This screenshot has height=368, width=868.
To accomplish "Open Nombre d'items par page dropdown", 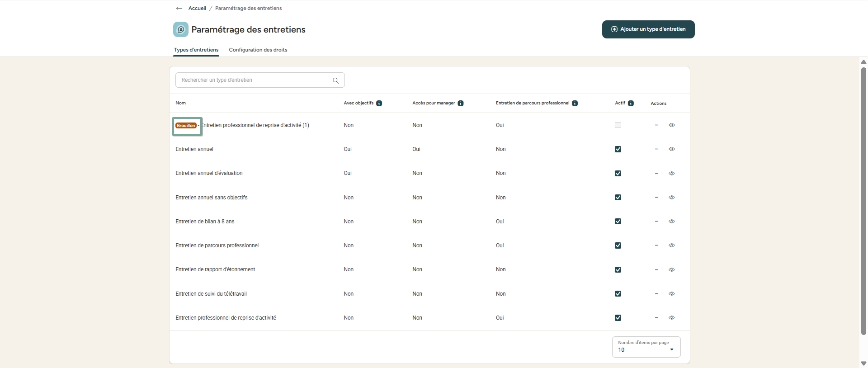I will click(646, 347).
